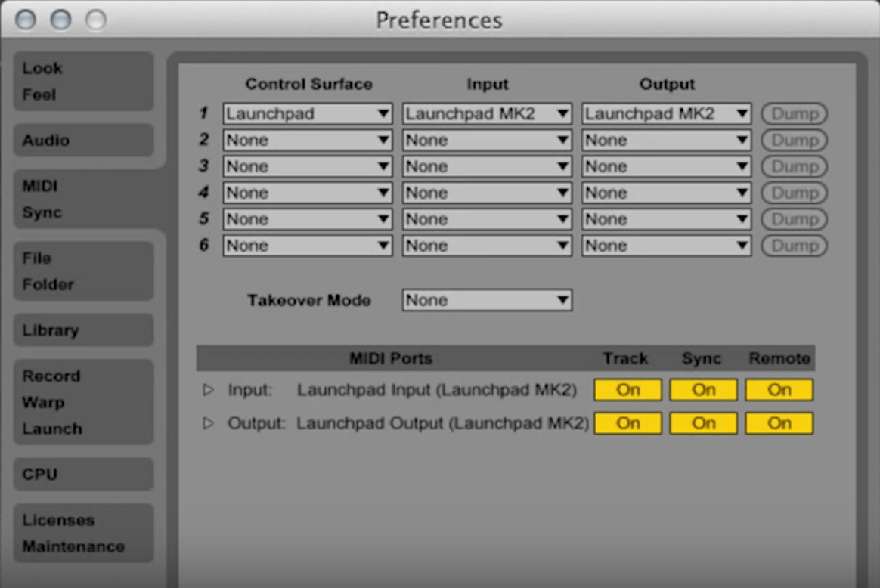This screenshot has height=588, width=880.
Task: Open the Record Warp Launch tab
Action: [x=84, y=402]
